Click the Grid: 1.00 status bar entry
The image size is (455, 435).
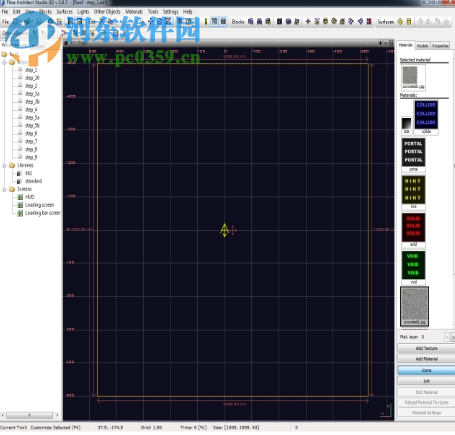(x=151, y=427)
